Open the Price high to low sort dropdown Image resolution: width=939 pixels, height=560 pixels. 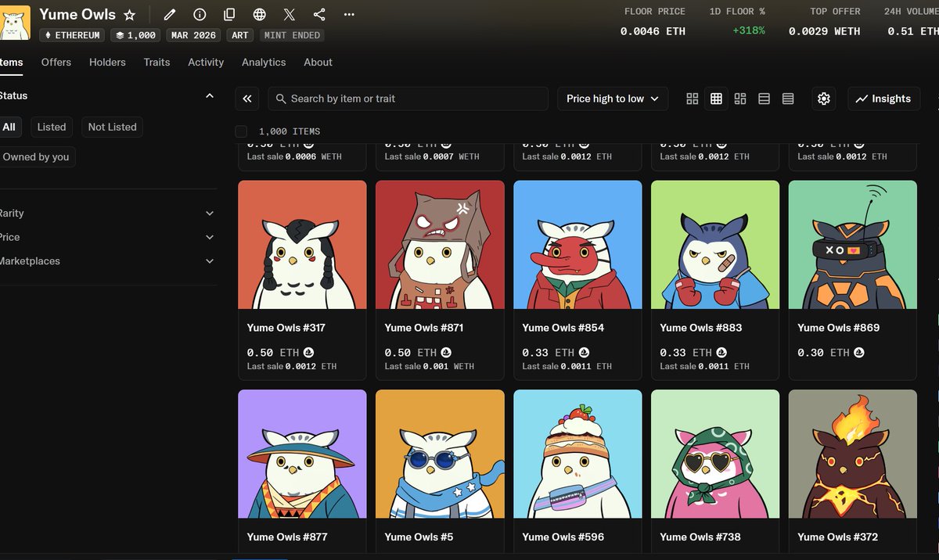tap(613, 99)
